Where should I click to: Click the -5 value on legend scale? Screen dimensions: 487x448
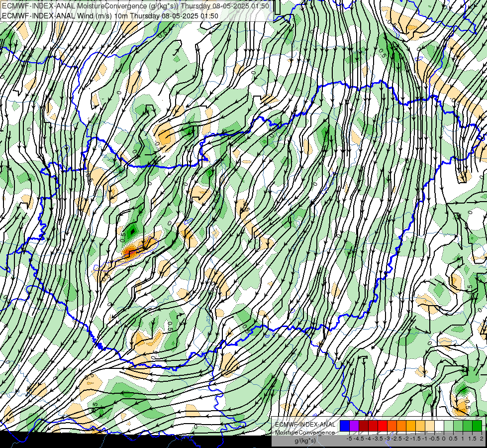(x=349, y=439)
